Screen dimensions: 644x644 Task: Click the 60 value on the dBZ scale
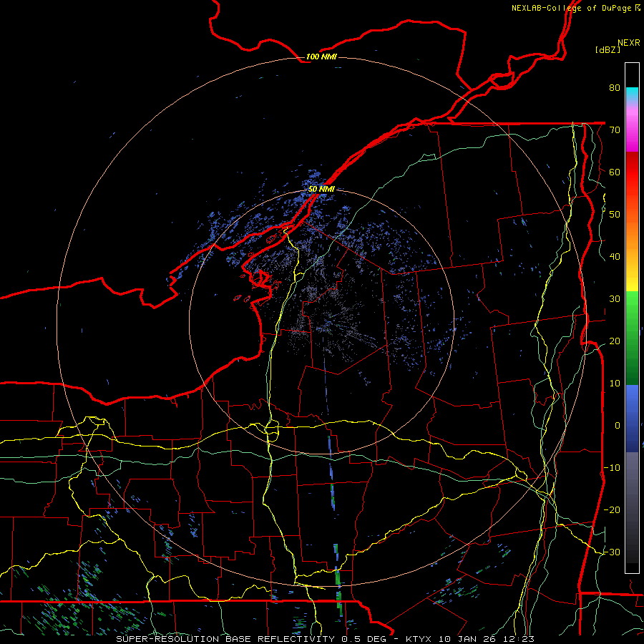coord(615,172)
